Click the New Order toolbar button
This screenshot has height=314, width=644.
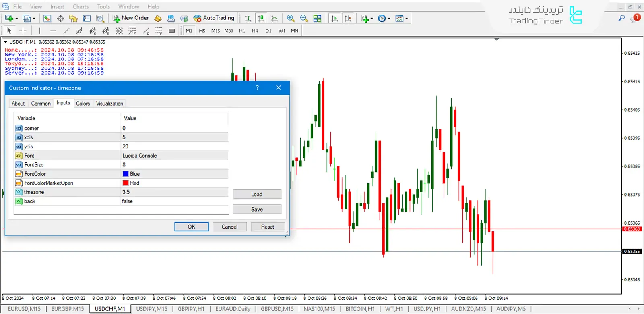131,18
